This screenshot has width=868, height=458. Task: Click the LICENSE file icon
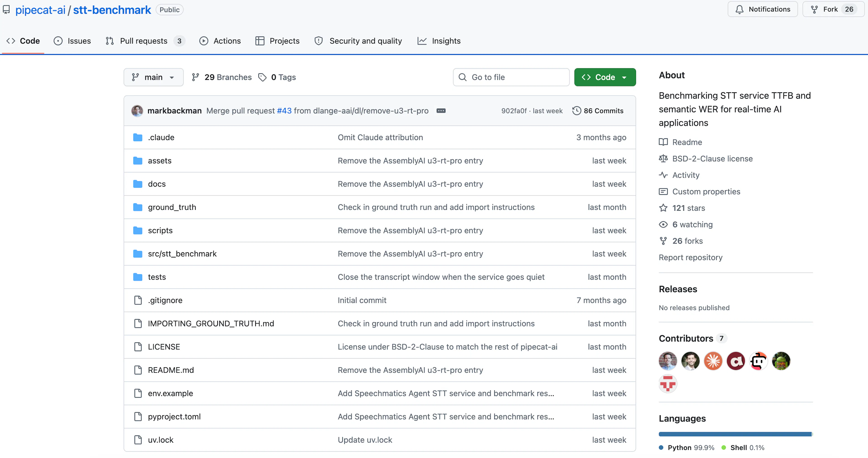click(x=138, y=347)
